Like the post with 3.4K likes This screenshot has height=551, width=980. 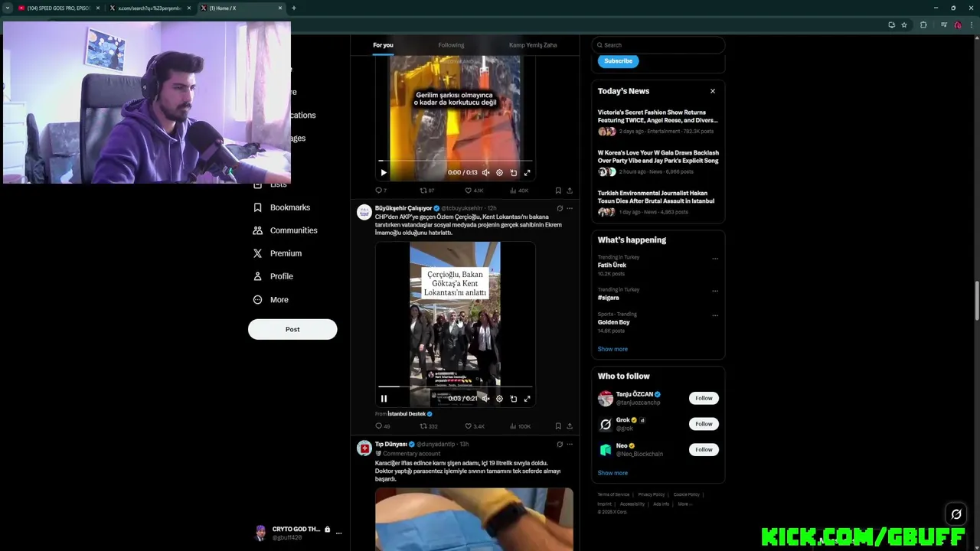[x=474, y=425]
